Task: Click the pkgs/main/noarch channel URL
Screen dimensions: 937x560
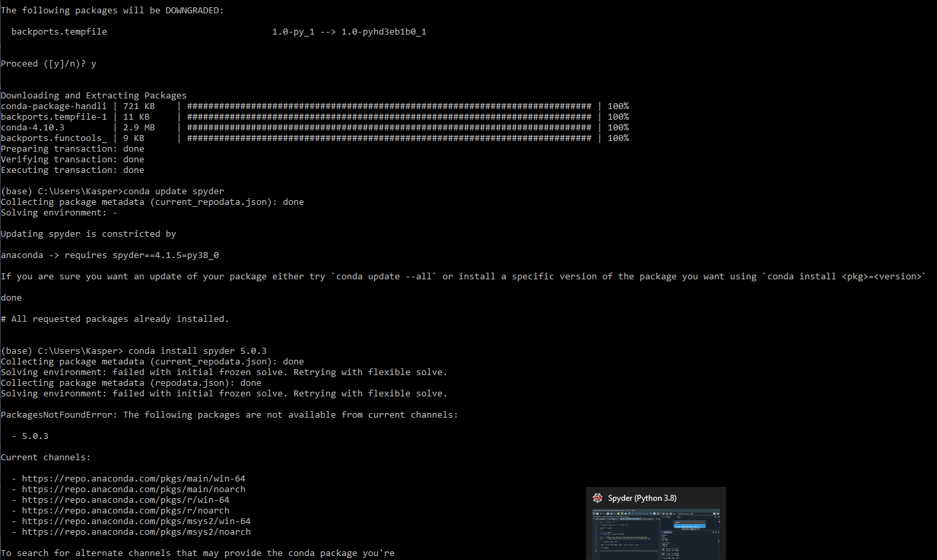Action: click(x=134, y=490)
